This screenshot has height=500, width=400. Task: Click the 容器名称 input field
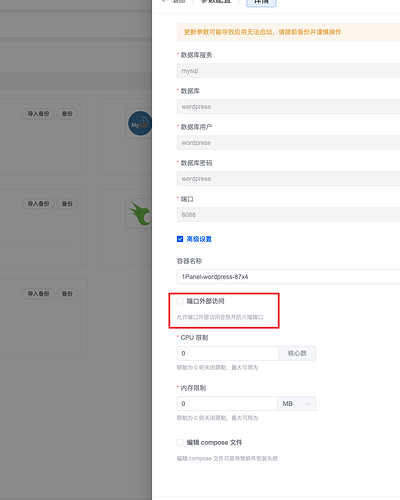(x=288, y=277)
